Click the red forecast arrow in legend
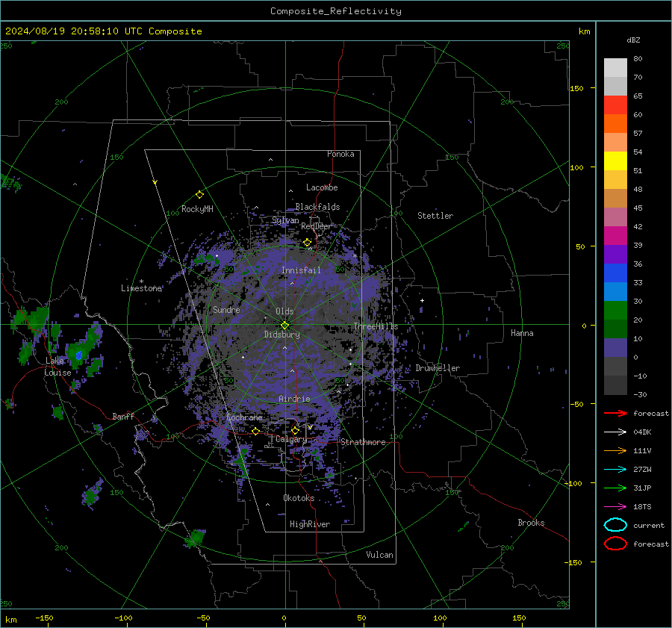 [615, 413]
